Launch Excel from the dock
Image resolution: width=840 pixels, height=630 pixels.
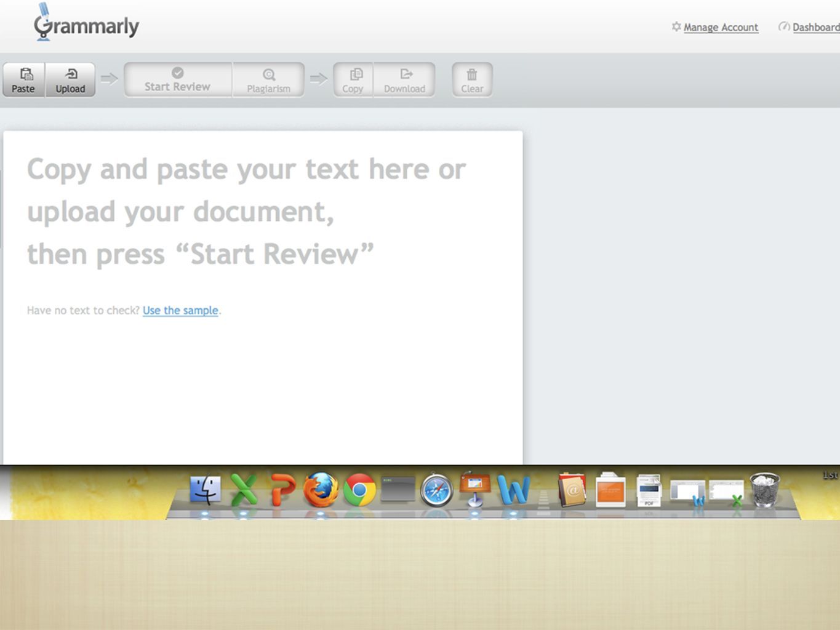[x=244, y=490]
